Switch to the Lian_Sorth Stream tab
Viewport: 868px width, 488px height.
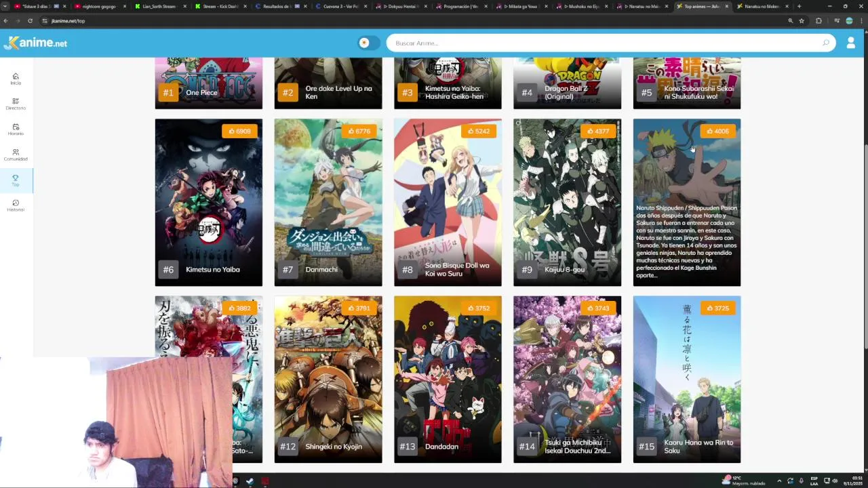[x=159, y=6]
